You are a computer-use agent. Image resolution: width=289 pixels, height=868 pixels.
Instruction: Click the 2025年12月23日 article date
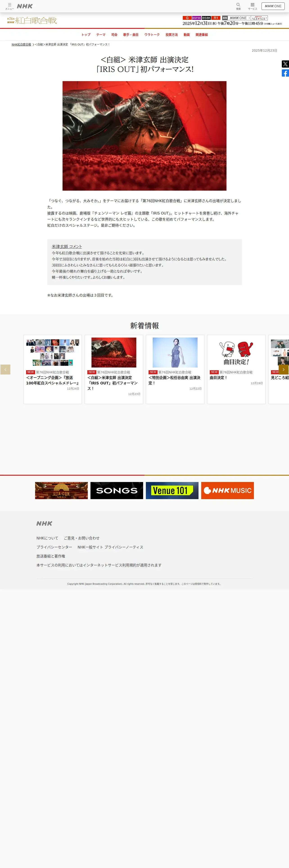coord(264,50)
